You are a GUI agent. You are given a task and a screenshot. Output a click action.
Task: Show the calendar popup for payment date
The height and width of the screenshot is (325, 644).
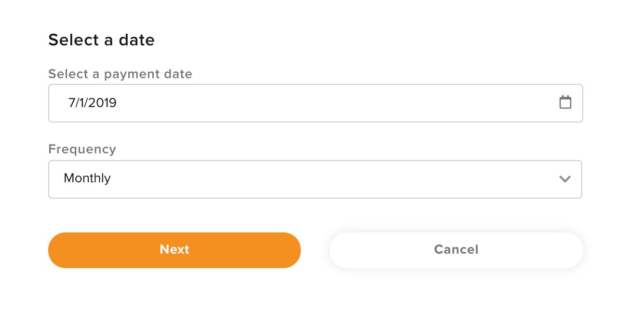coord(565,102)
